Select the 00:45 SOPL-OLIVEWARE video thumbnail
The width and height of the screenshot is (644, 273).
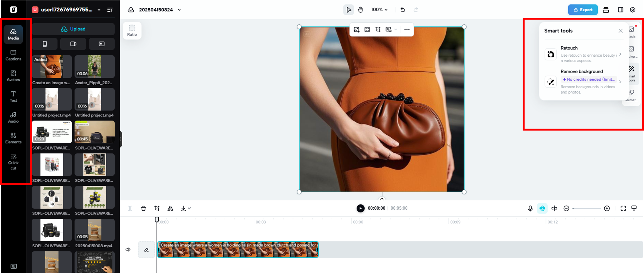click(94, 132)
